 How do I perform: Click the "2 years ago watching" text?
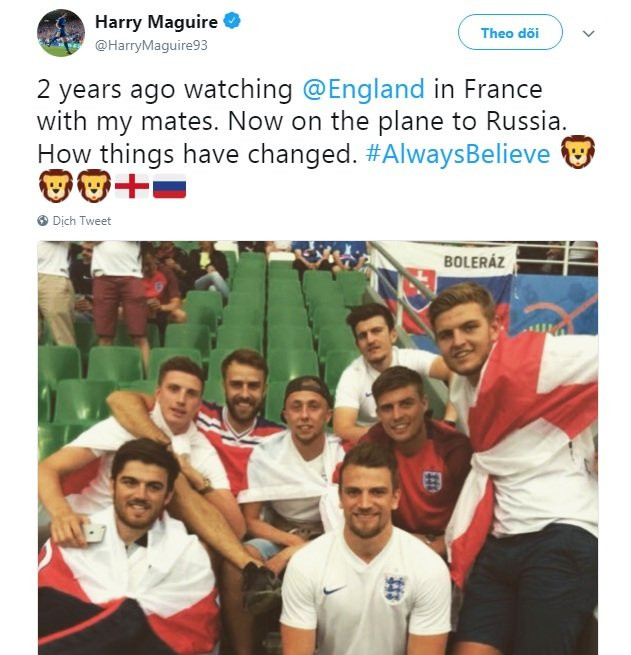(164, 89)
